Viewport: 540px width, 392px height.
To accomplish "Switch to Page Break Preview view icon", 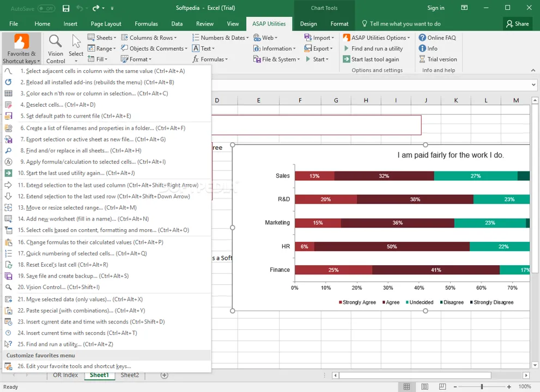I will [442, 387].
